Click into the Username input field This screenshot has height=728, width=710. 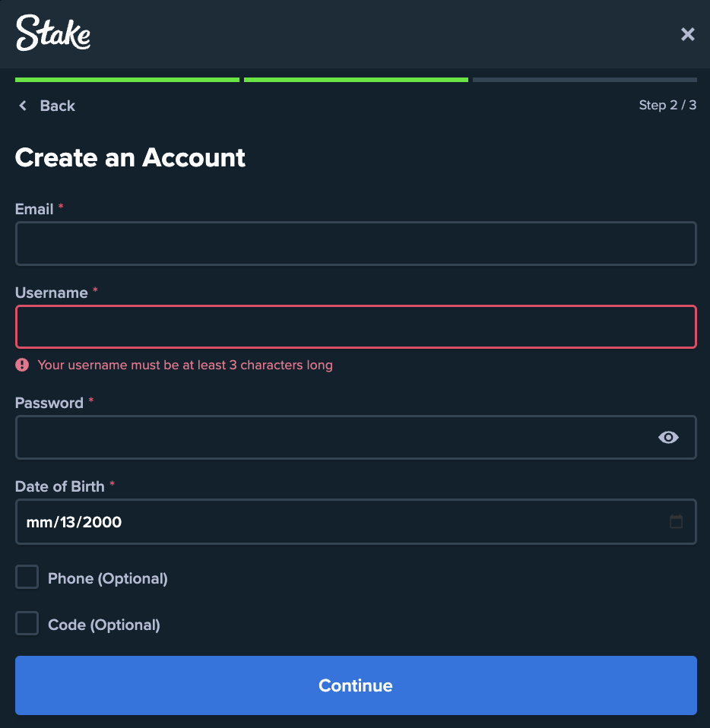(355, 327)
